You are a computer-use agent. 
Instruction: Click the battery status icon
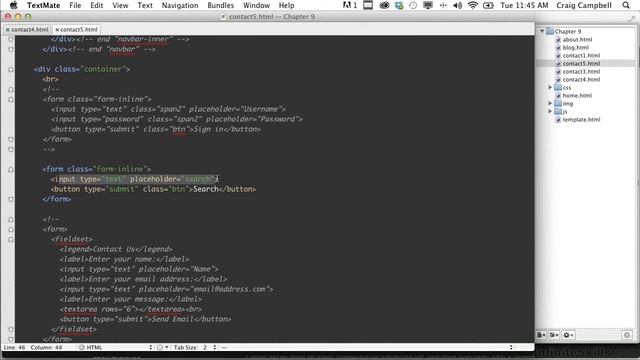tap(488, 5)
